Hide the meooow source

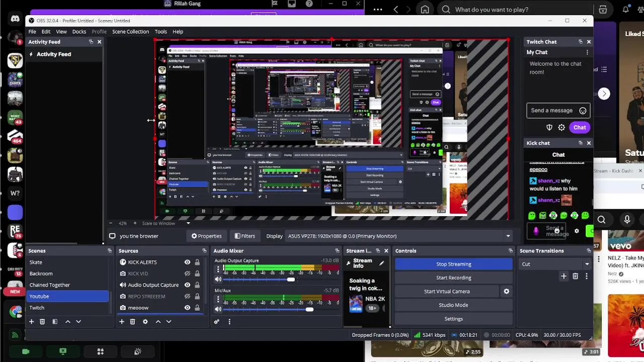pyautogui.click(x=187, y=308)
